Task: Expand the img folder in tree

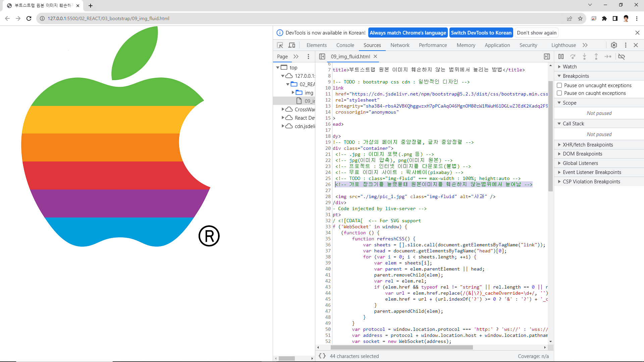Action: point(293,93)
